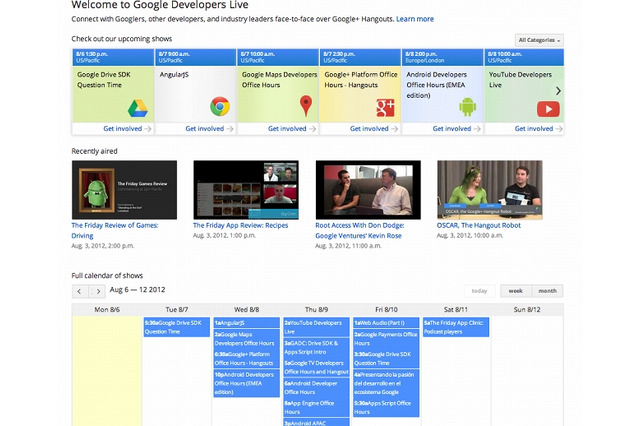Open Wednesday's 6:30a Google+ Platform Office Hours event
Screen dimensions: 640x426
pos(247,359)
